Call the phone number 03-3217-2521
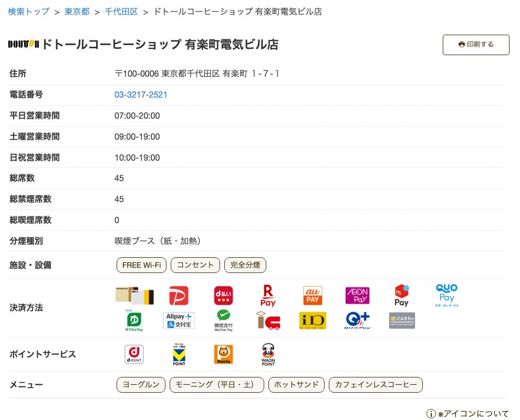 pyautogui.click(x=141, y=94)
